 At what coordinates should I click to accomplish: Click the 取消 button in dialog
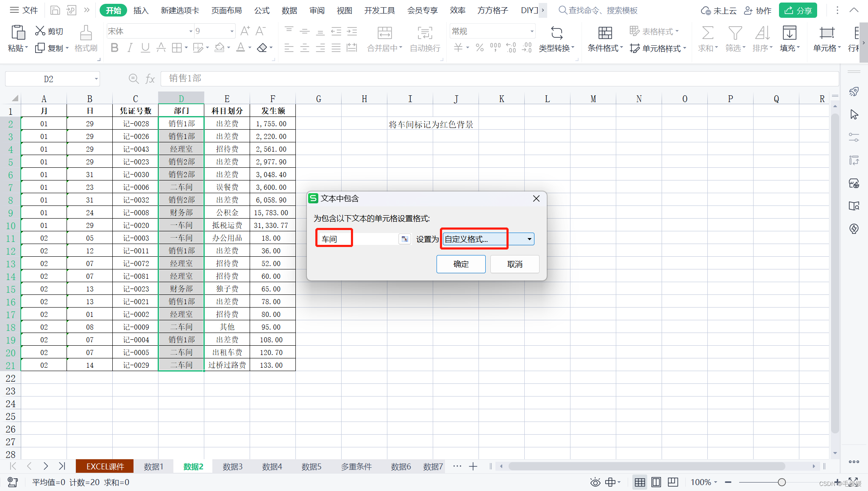tap(515, 264)
